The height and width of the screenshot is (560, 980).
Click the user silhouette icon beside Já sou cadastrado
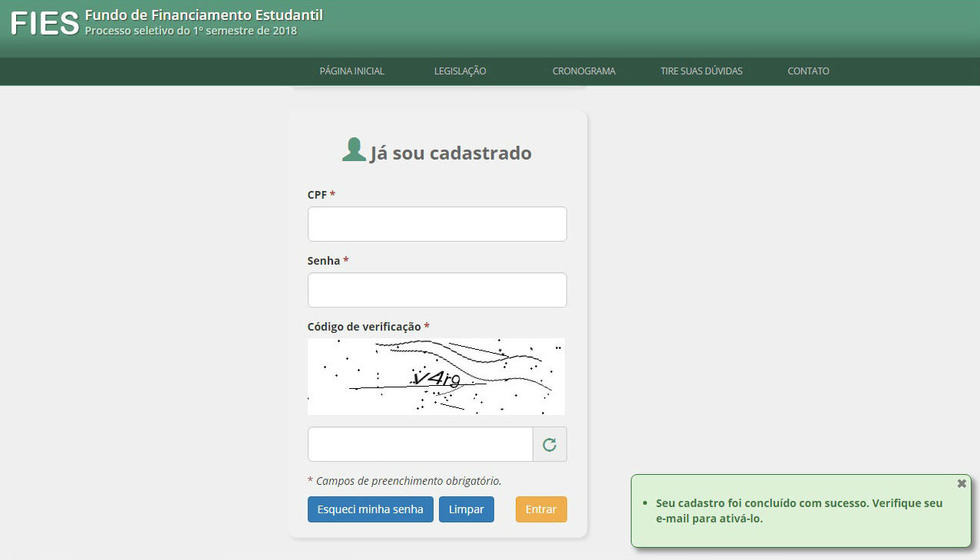point(354,150)
